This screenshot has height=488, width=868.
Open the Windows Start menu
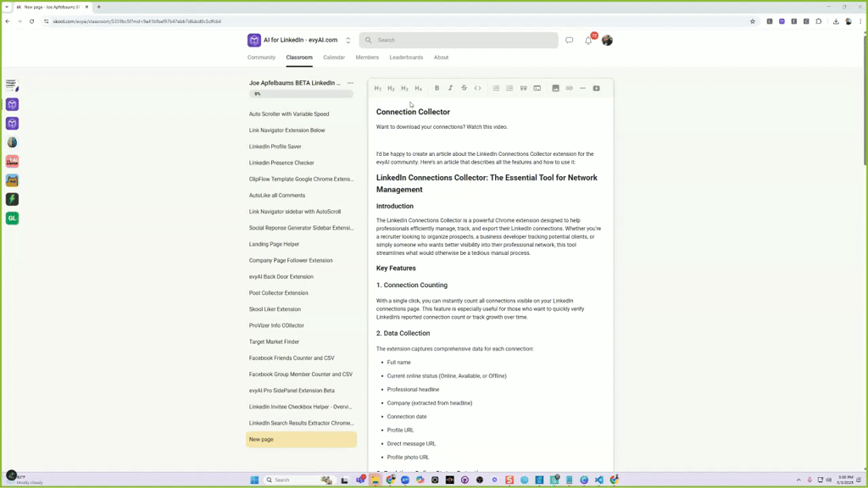tap(254, 480)
